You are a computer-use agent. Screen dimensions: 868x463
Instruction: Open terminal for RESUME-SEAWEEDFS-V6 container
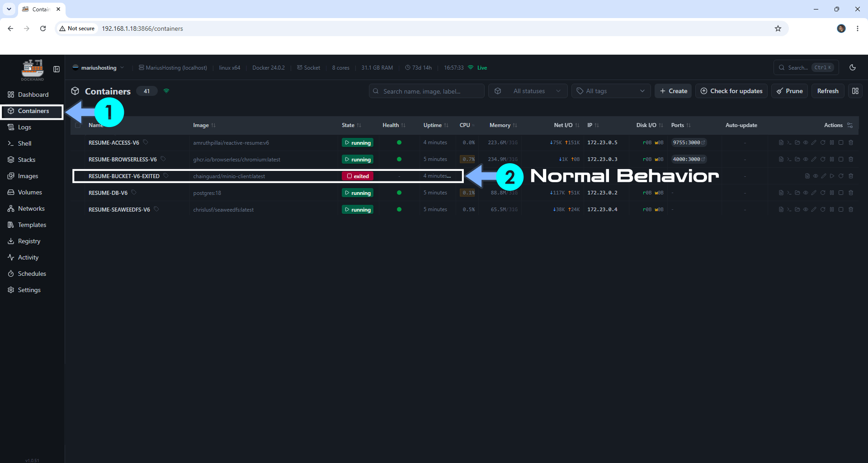789,209
